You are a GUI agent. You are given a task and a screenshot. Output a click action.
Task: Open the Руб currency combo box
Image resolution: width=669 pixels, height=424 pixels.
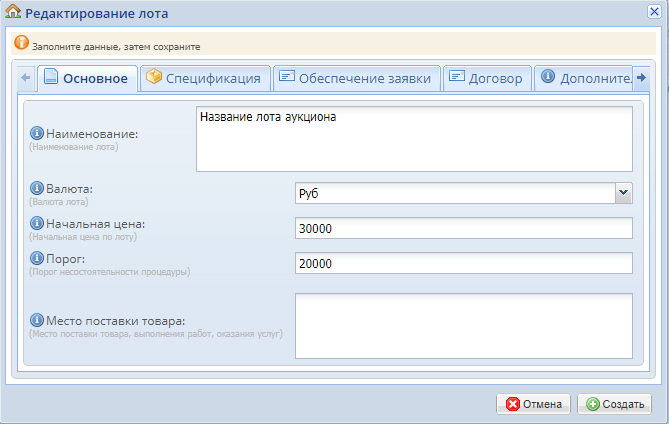coord(454,194)
